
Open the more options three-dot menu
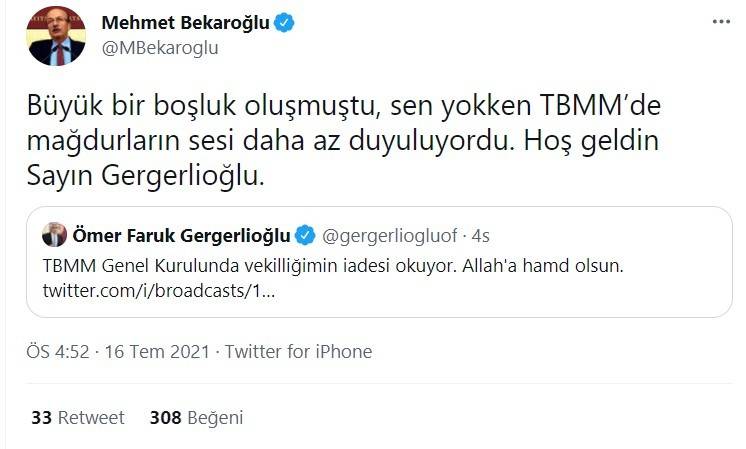720,21
